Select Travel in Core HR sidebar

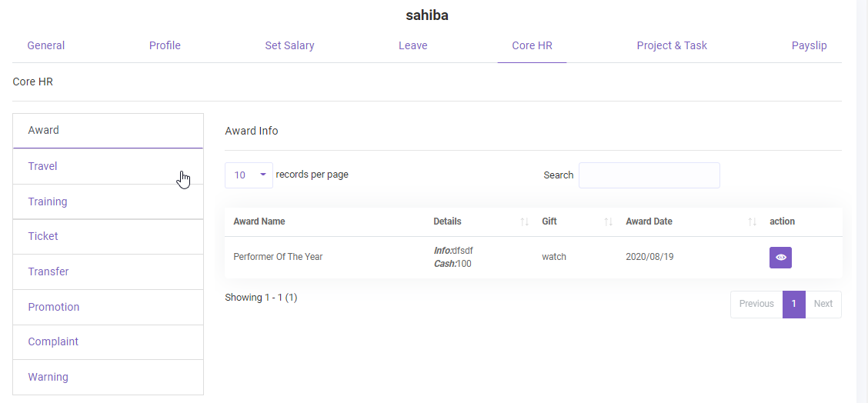coord(43,166)
